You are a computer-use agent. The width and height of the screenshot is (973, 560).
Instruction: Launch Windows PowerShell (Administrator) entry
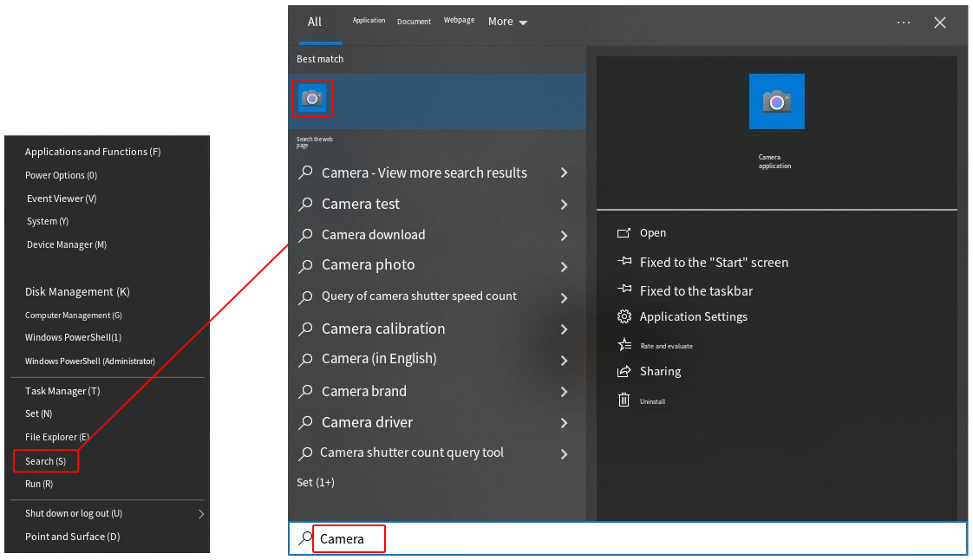(90, 361)
